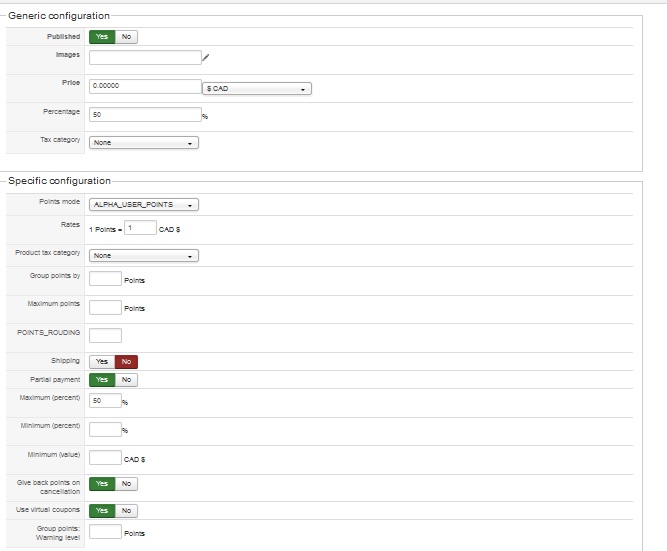The height and width of the screenshot is (551, 667).
Task: Expand the Product tax category dropdown
Action: click(144, 256)
